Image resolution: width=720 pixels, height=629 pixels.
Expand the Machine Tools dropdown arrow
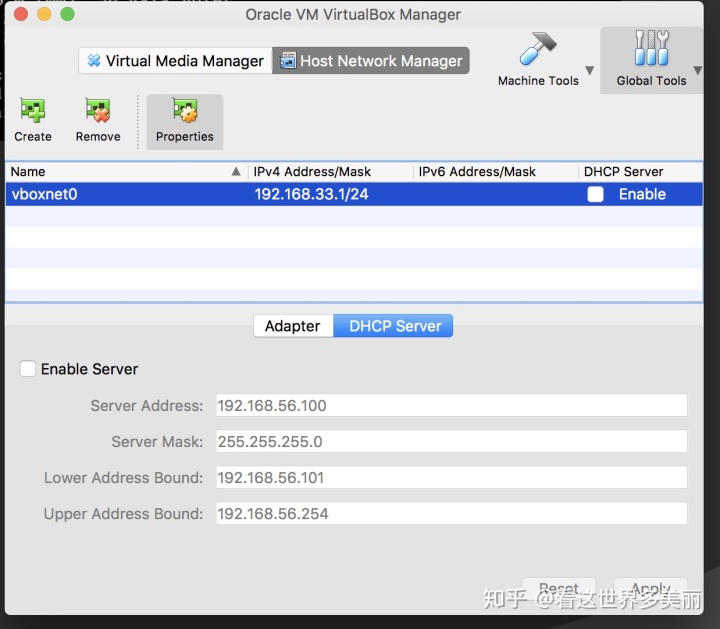(x=590, y=70)
